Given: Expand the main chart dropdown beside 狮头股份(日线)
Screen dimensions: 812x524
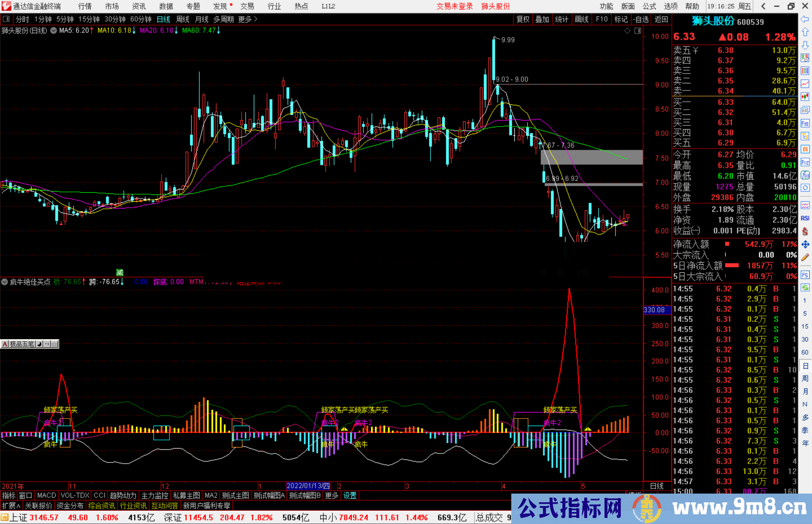Looking at the screenshot, I should [53, 31].
